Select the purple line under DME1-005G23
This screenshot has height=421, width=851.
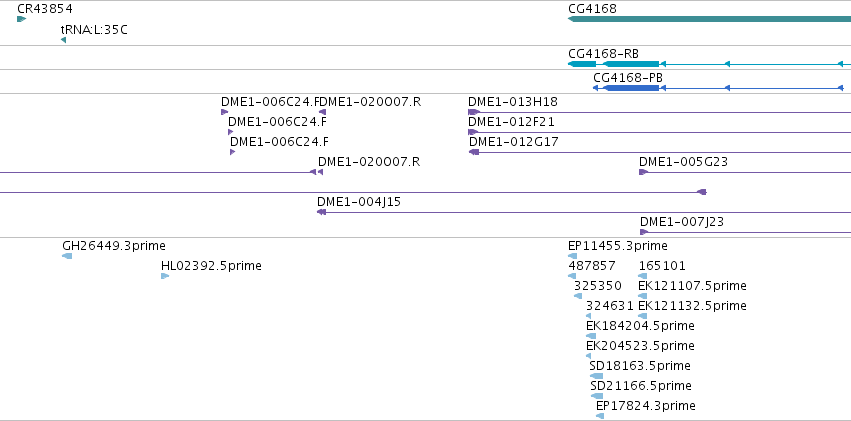pos(745,172)
